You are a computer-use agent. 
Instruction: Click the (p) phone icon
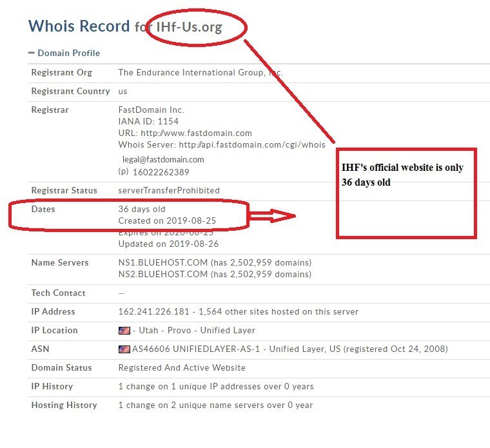click(x=123, y=172)
